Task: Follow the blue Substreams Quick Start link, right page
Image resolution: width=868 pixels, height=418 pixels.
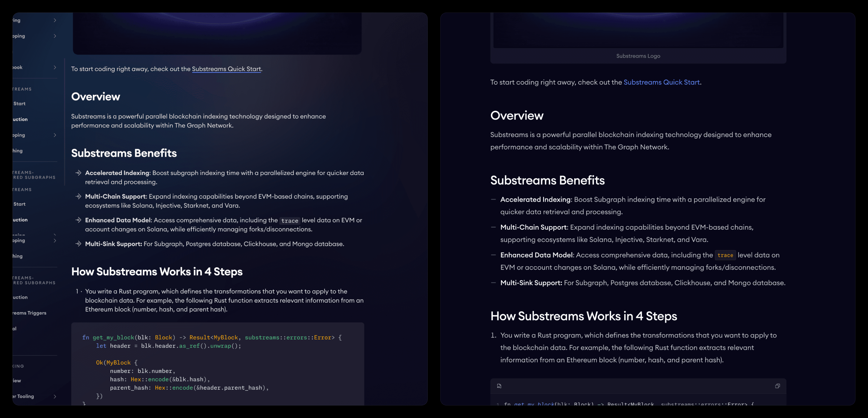Action: [661, 82]
